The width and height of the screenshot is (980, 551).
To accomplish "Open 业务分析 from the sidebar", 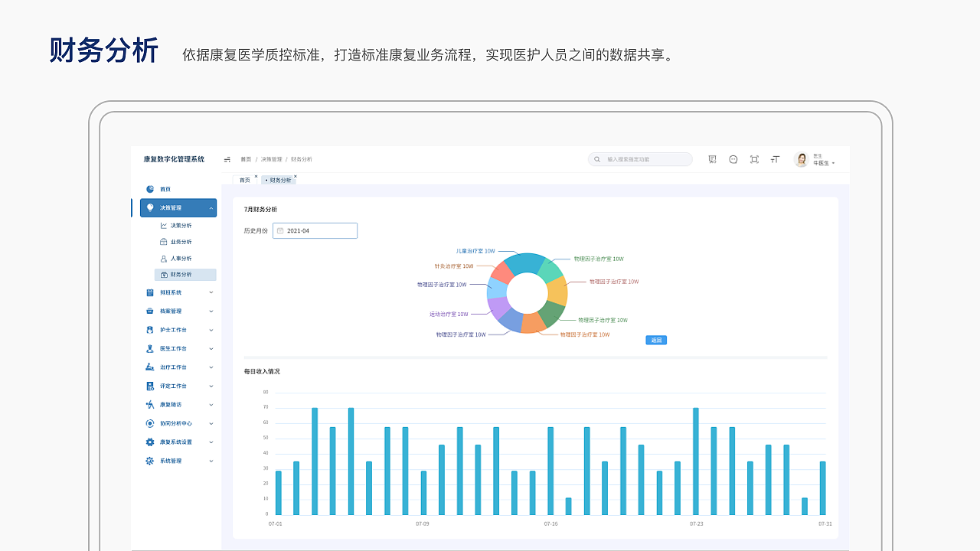I will (x=181, y=241).
